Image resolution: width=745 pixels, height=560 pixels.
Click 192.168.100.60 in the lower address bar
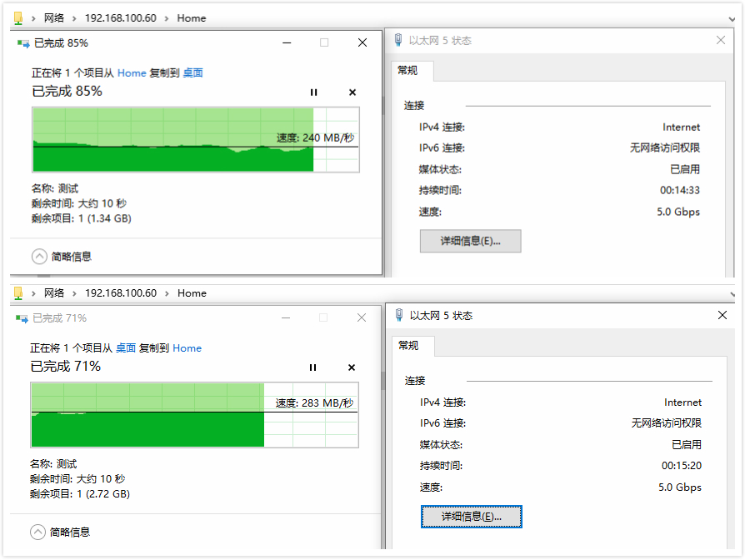[121, 293]
